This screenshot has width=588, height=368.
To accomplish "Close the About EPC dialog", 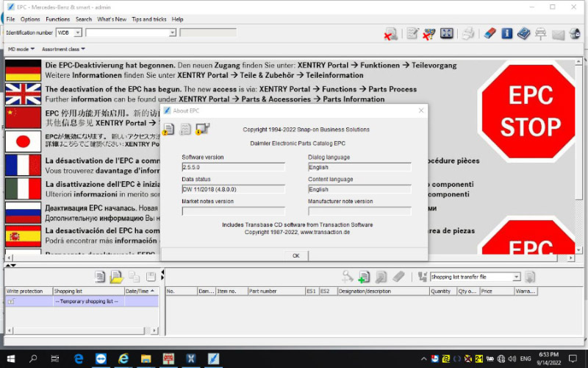I will tap(420, 110).
